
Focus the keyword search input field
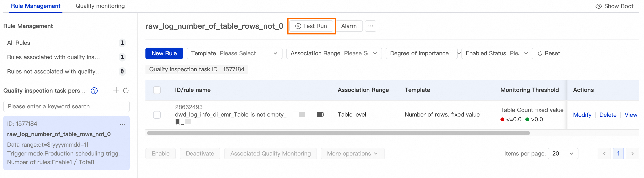(66, 106)
